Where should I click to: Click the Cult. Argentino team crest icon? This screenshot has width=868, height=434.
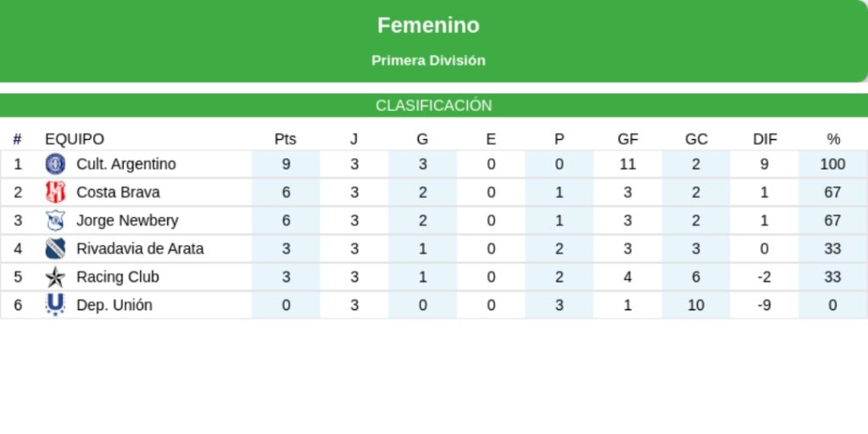pyautogui.click(x=55, y=164)
